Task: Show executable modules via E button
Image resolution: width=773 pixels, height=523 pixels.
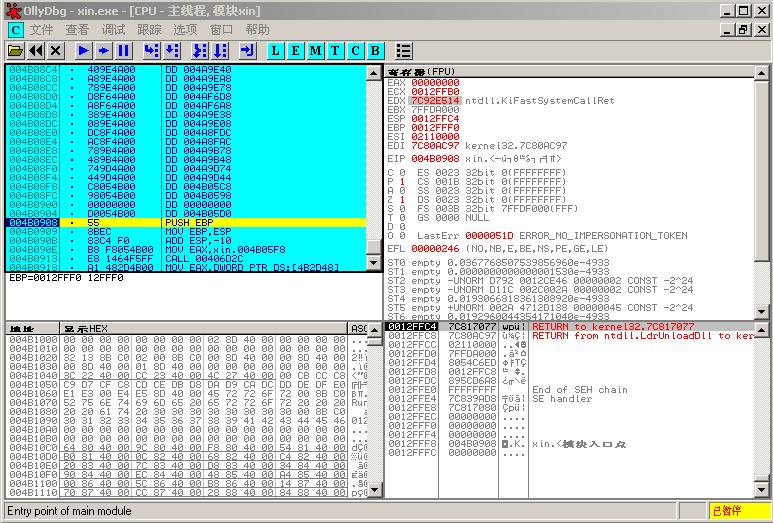Action: click(295, 50)
